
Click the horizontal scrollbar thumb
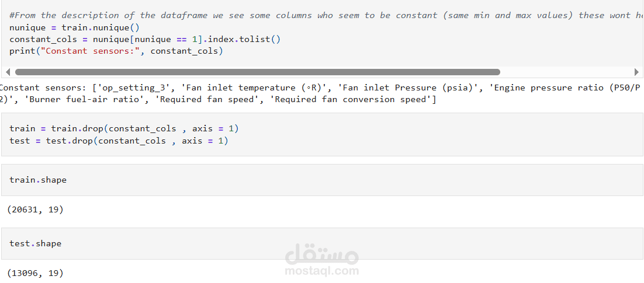(x=258, y=72)
